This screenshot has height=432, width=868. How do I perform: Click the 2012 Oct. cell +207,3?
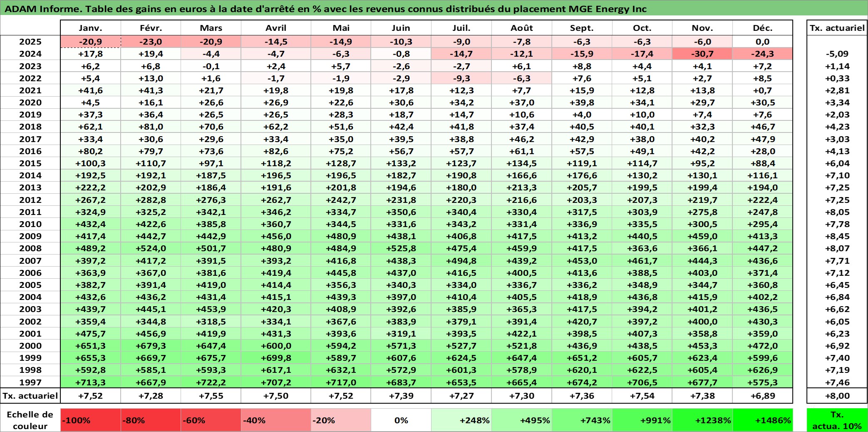tap(642, 200)
